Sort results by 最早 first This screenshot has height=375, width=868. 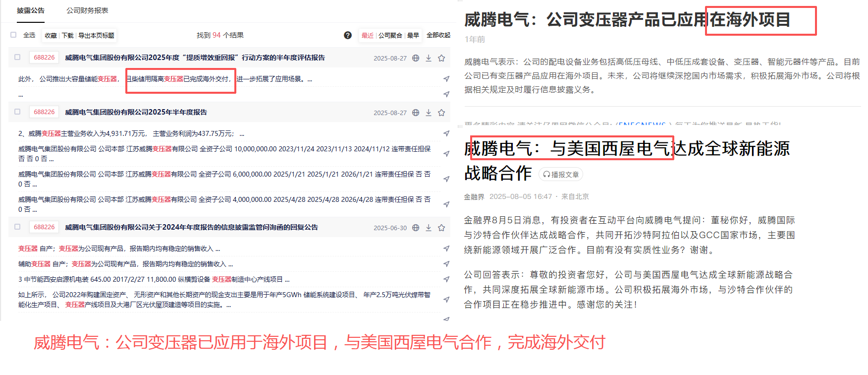[413, 35]
